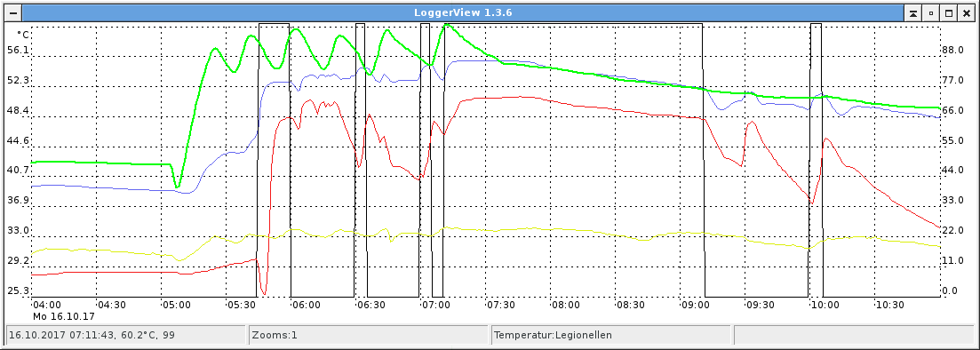This screenshot has width=980, height=350.
Task: Click the 09:30 time axis label
Action: tap(761, 305)
